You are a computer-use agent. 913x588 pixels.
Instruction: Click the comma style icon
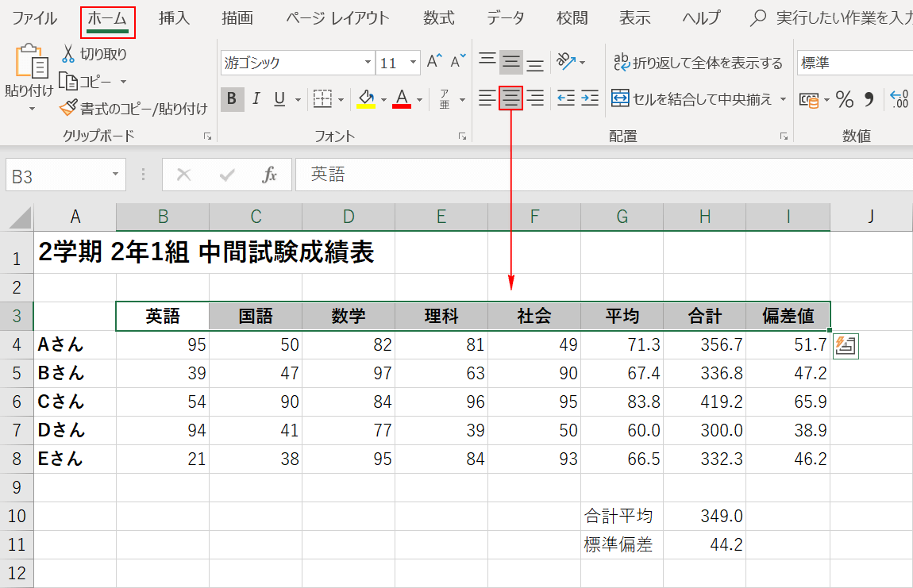point(869,98)
